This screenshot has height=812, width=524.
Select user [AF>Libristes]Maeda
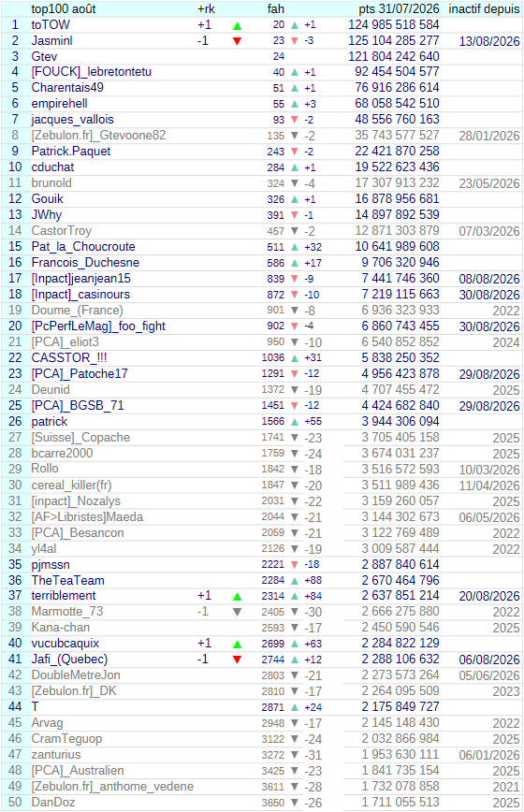(87, 516)
